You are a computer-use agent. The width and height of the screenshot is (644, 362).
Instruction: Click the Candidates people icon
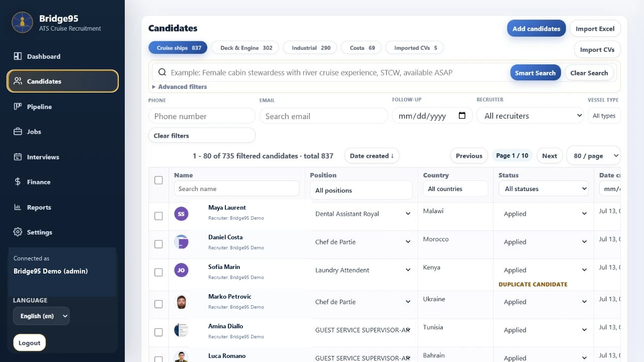pos(18,81)
